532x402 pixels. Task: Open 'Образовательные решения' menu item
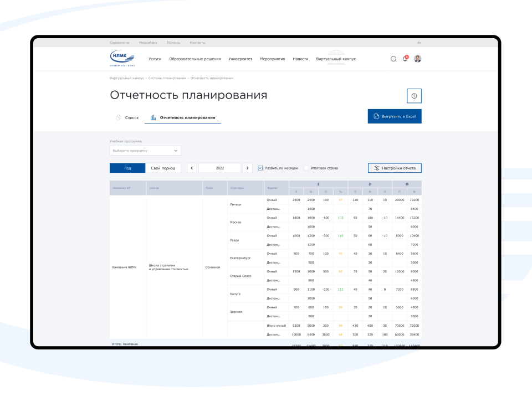[195, 59]
